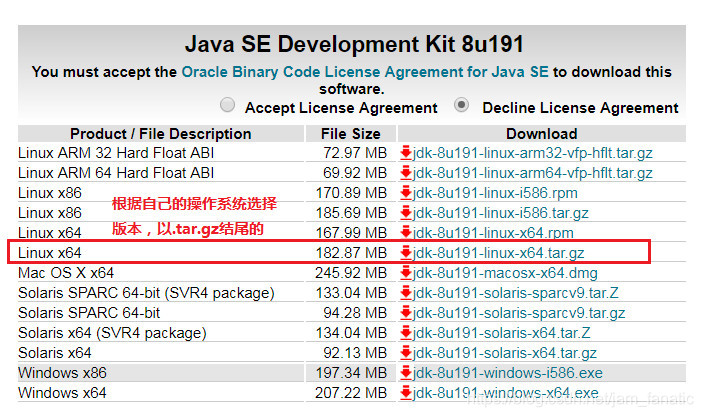Download jdk-8u191-linux-x64.rpm file
Screen dimensions: 703x417
tap(493, 233)
